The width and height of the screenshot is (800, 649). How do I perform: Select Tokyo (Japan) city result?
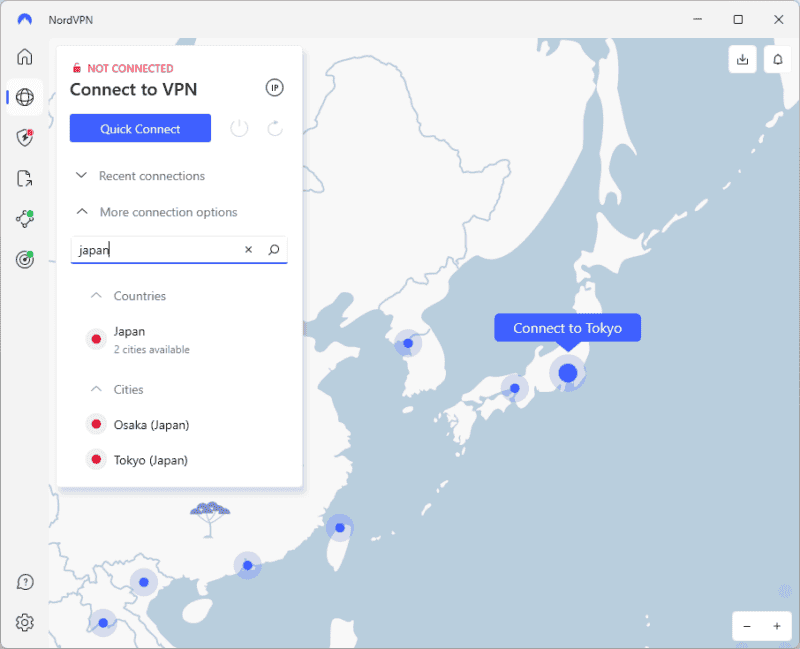point(180,460)
